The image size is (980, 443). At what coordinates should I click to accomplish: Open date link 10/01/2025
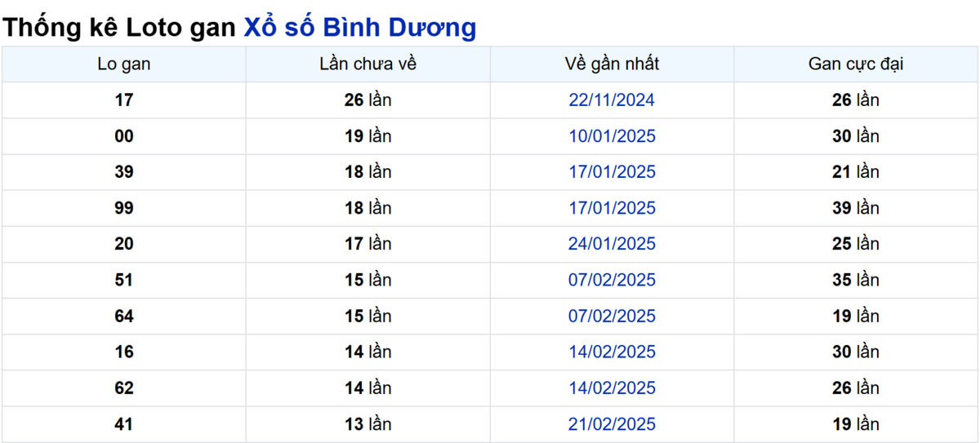click(612, 136)
